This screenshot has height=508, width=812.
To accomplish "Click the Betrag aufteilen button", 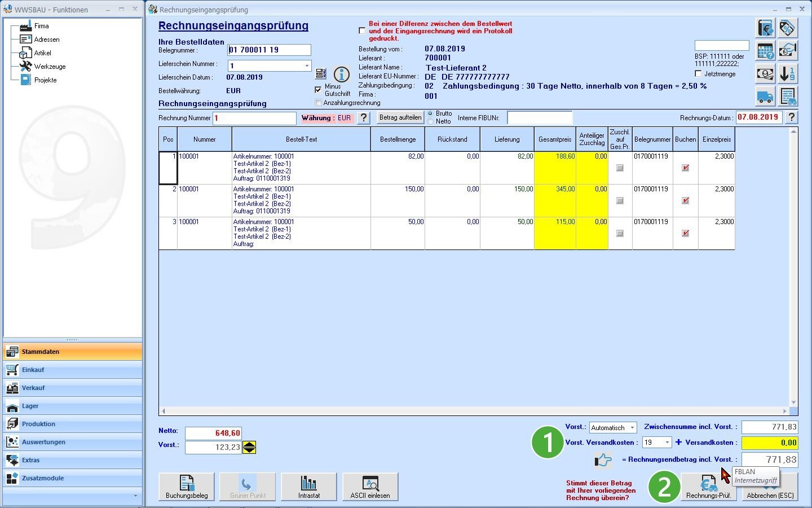I will click(x=400, y=117).
